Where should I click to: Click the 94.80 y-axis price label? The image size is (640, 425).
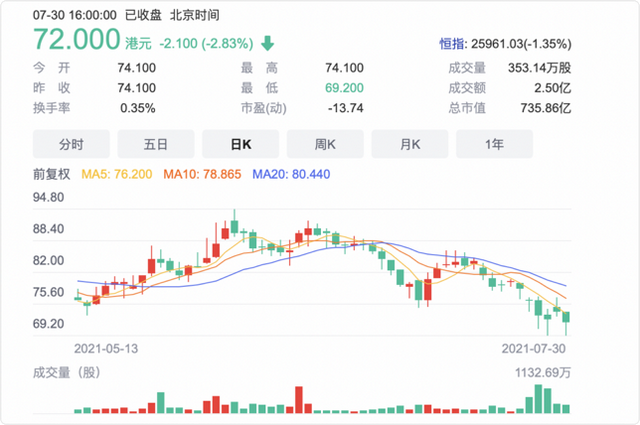pyautogui.click(x=49, y=197)
